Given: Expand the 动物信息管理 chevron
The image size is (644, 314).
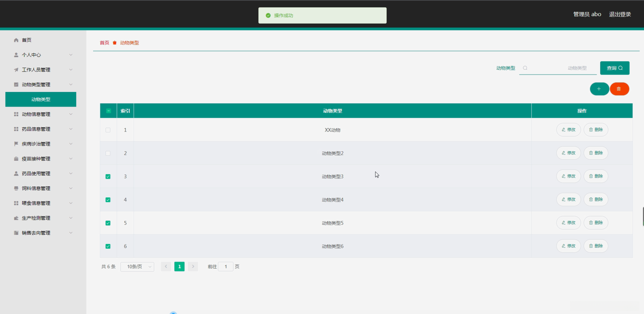Looking at the screenshot, I should coord(71,114).
